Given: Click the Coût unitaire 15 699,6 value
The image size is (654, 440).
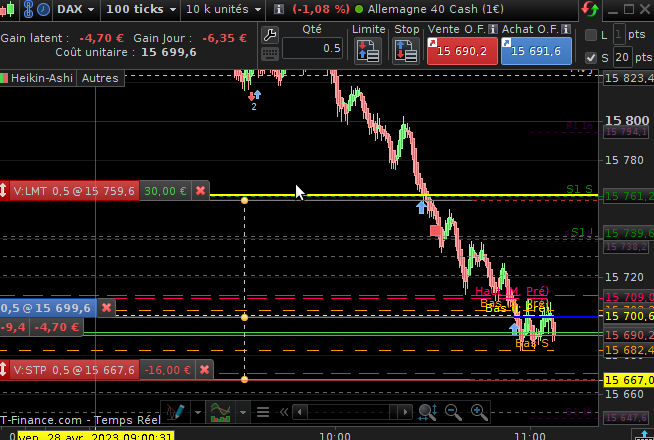Looking at the screenshot, I should [x=169, y=52].
